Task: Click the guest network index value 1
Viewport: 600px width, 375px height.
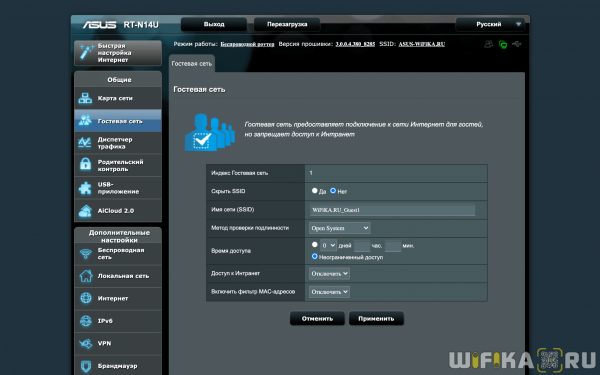Action: tap(311, 173)
